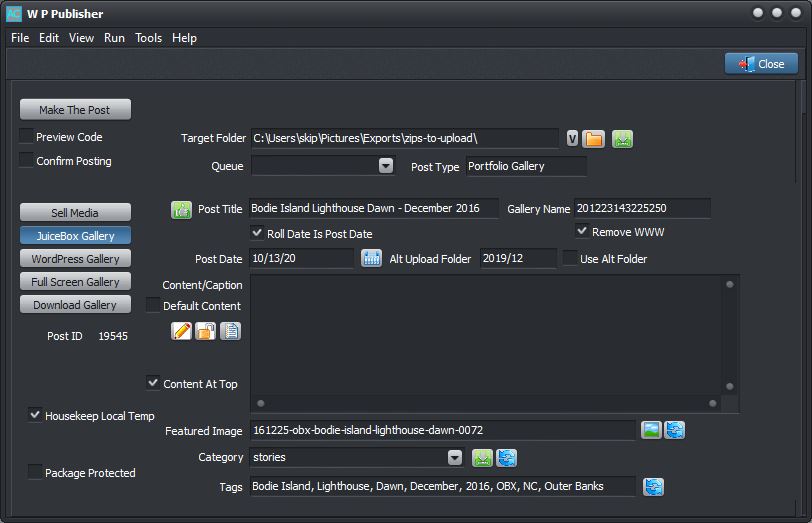
Task: Expand the Queue dropdown
Action: pyautogui.click(x=386, y=166)
